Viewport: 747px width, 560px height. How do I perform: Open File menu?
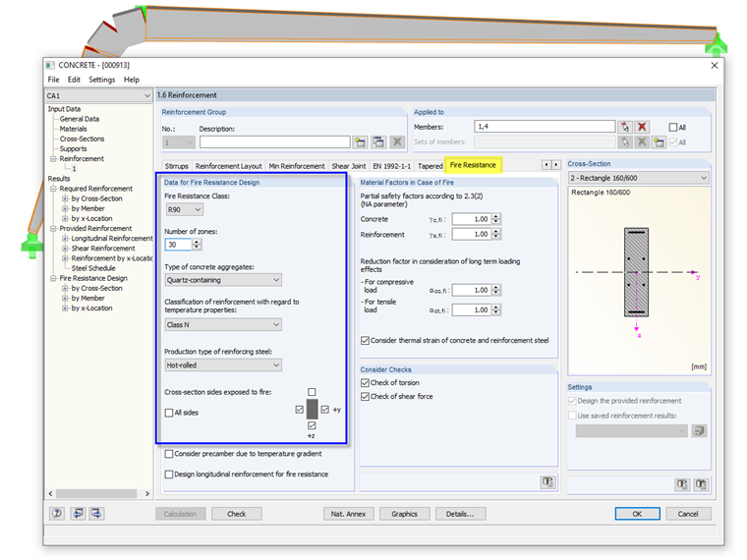[x=53, y=80]
